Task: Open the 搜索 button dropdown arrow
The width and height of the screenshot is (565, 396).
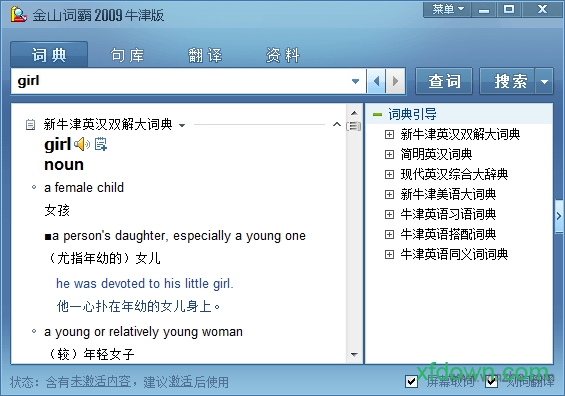Action: (x=544, y=81)
